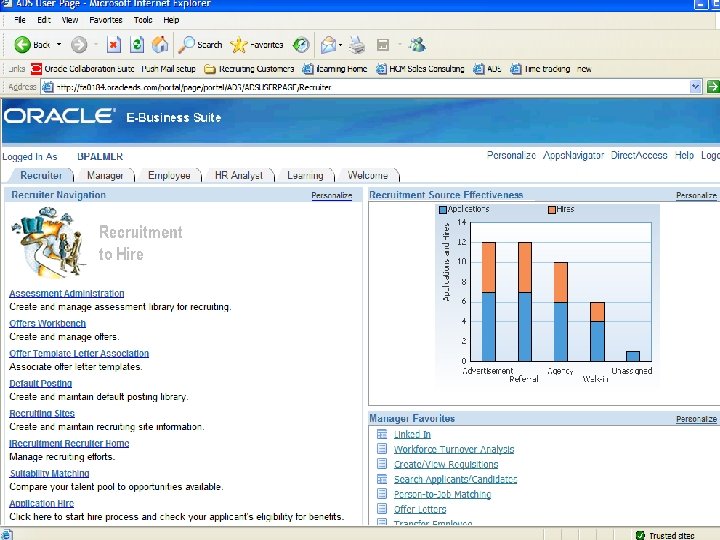Click the icon beside Linked In

[382, 434]
